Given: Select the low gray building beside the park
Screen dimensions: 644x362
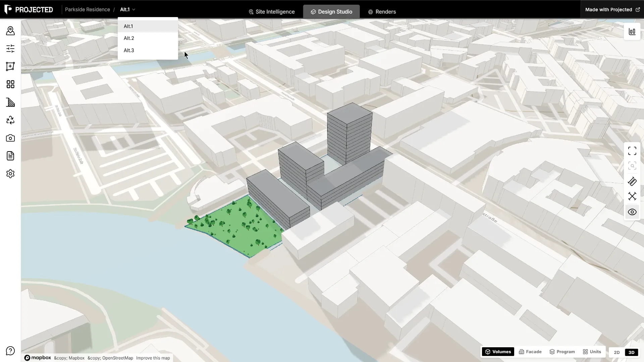Looking at the screenshot, I should [278, 199].
